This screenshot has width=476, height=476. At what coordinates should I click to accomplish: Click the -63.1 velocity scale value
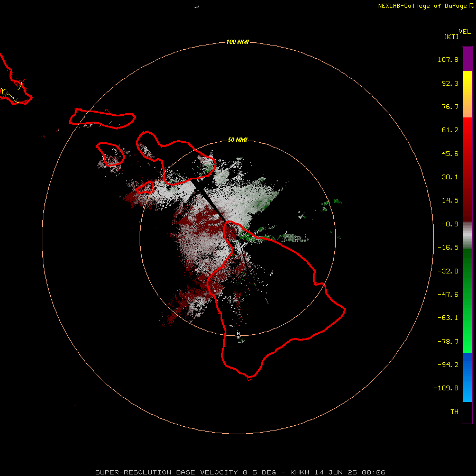448,318
